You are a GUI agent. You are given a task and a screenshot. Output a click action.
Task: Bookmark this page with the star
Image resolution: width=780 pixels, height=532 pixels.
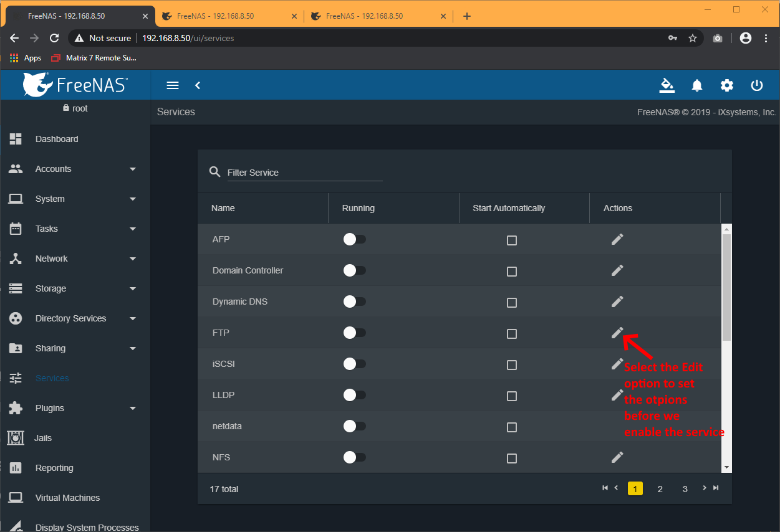point(693,38)
